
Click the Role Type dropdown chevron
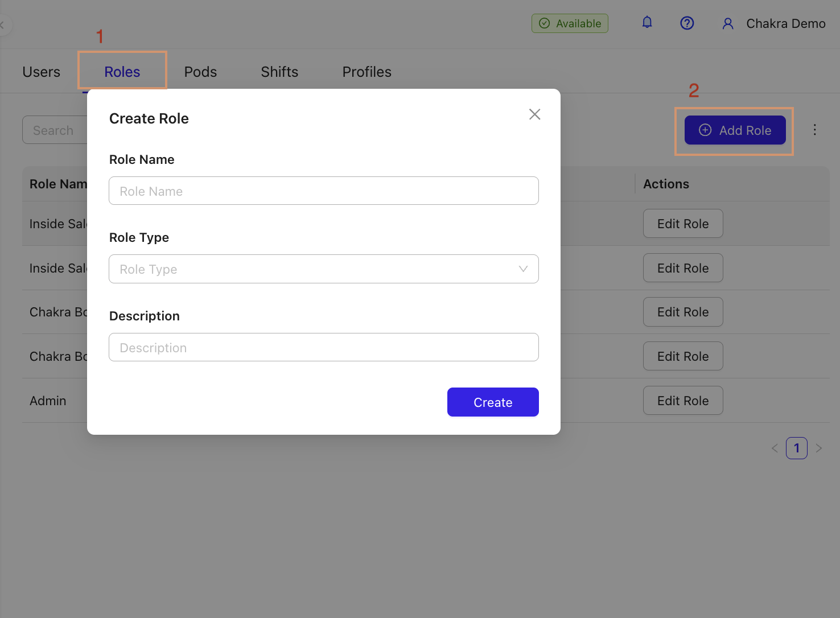[x=523, y=269]
